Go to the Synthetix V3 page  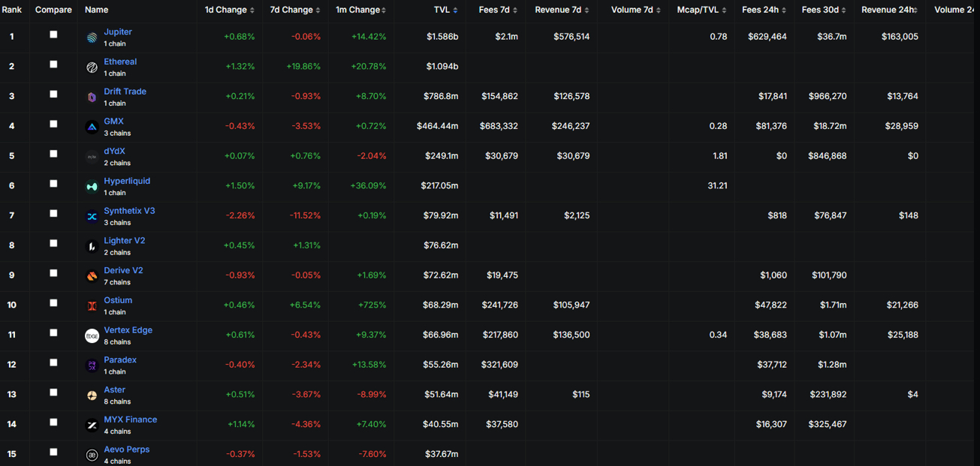[130, 211]
